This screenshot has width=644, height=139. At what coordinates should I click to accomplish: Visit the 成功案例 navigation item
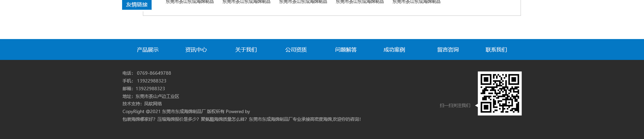(394, 50)
